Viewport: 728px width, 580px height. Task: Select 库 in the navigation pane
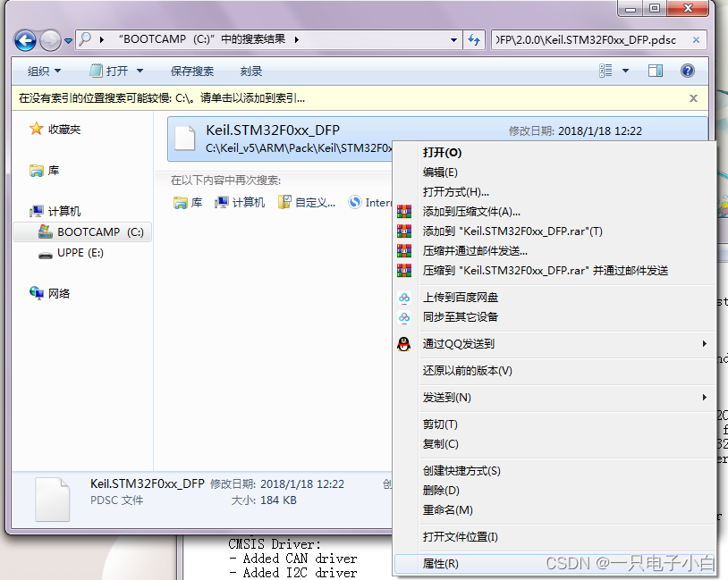click(x=45, y=171)
